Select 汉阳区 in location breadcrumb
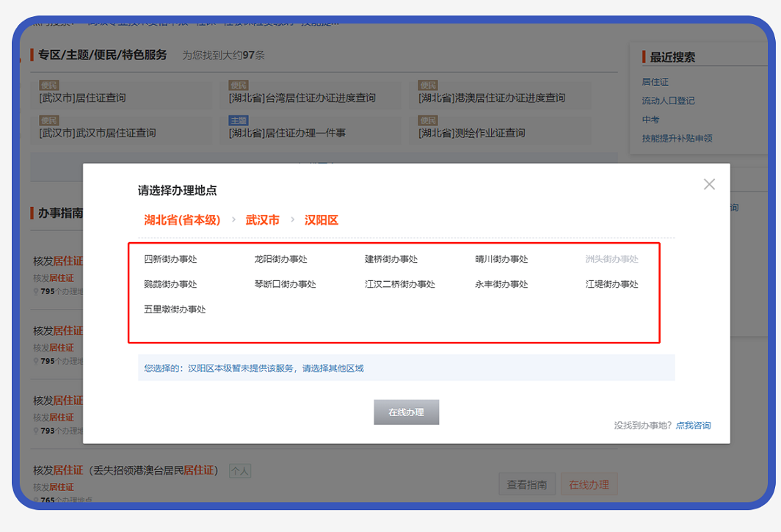 [322, 220]
